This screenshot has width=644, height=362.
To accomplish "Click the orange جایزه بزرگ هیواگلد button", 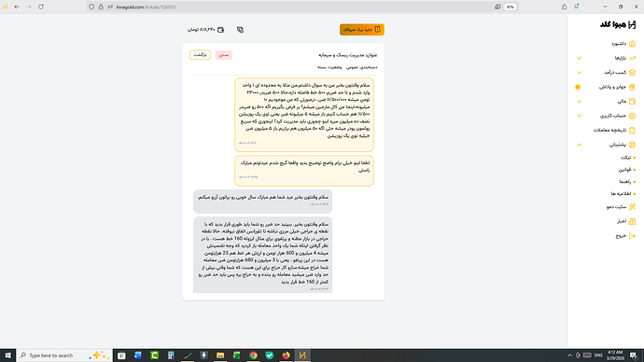I will click(x=362, y=30).
